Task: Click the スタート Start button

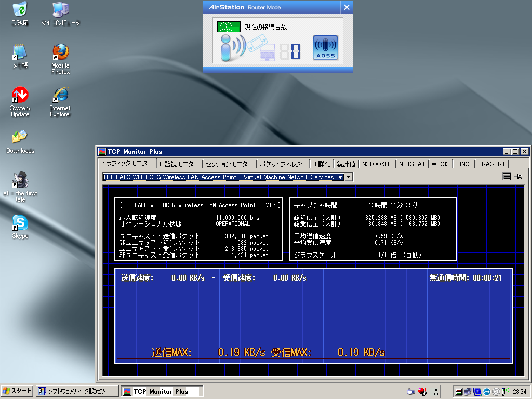Action: [17, 391]
